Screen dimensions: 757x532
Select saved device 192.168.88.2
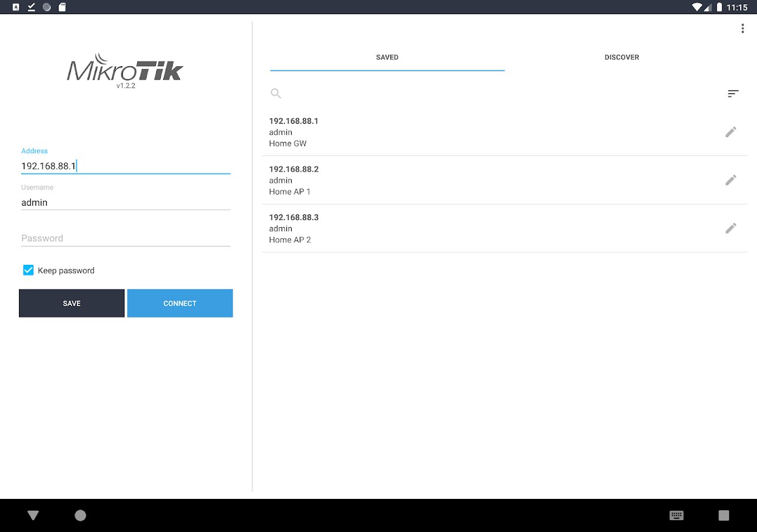[504, 180]
